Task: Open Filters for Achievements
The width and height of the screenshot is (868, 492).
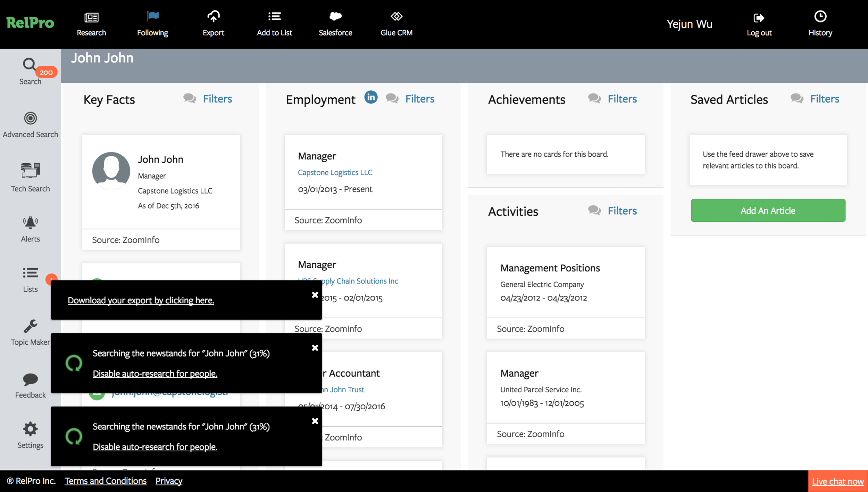Action: point(622,99)
